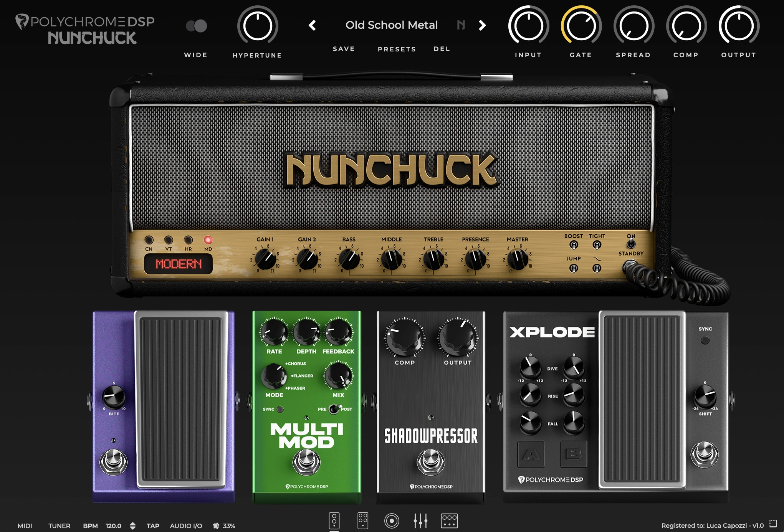784x532 pixels.
Task: Click the amp TREBLE knob
Action: pyautogui.click(x=433, y=259)
